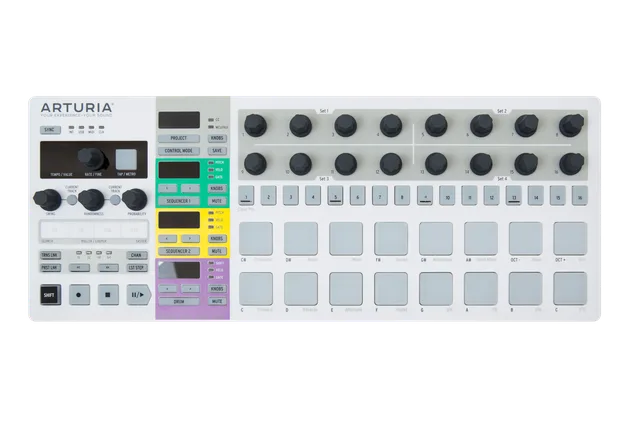Tap Sequencer 1 next pattern arrow
640x427 pixels.
190,189
